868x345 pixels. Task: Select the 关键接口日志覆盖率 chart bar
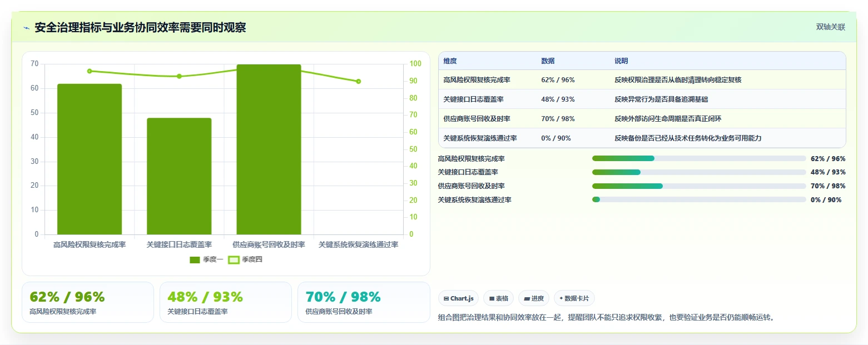coord(179,176)
